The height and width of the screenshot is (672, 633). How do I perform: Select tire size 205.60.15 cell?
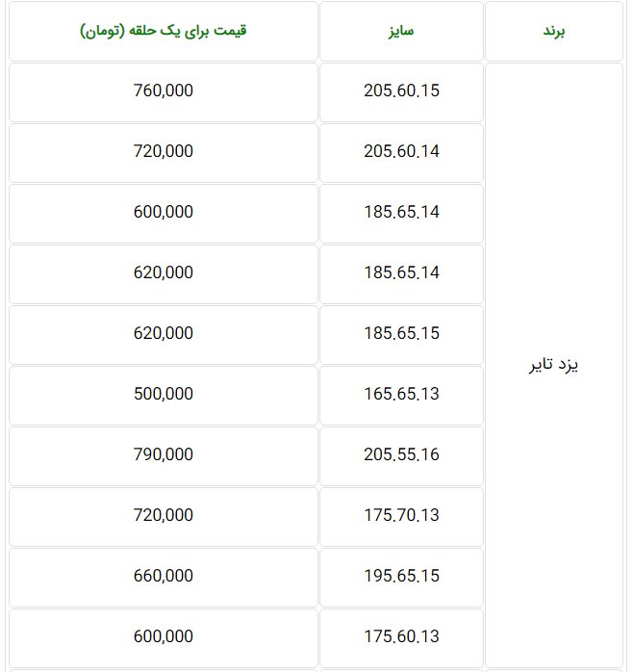401,91
